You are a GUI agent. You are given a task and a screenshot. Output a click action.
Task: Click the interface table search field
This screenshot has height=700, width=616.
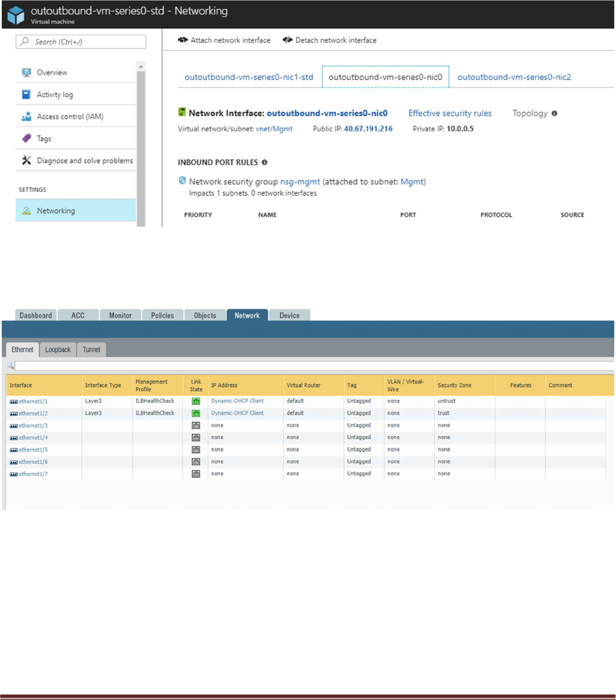click(314, 366)
